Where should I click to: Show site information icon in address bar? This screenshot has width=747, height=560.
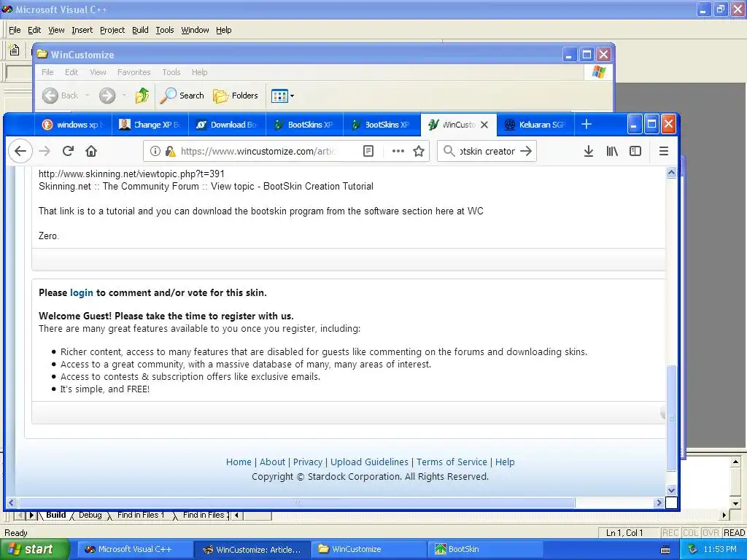(x=155, y=152)
